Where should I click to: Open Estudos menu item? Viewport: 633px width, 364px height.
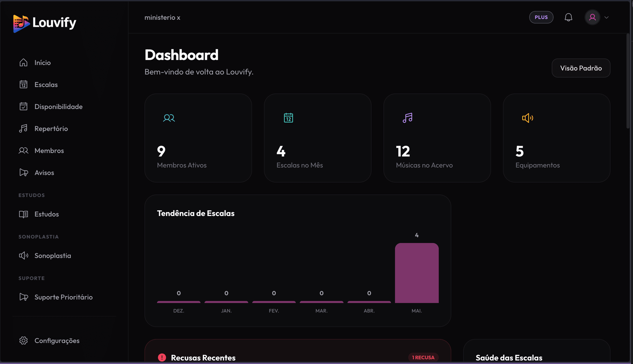pos(46,214)
